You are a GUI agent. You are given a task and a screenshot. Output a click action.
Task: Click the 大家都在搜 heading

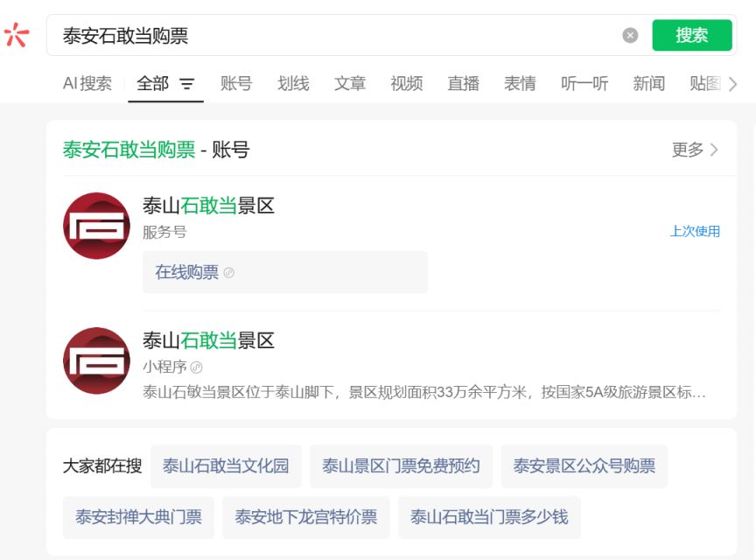click(102, 466)
